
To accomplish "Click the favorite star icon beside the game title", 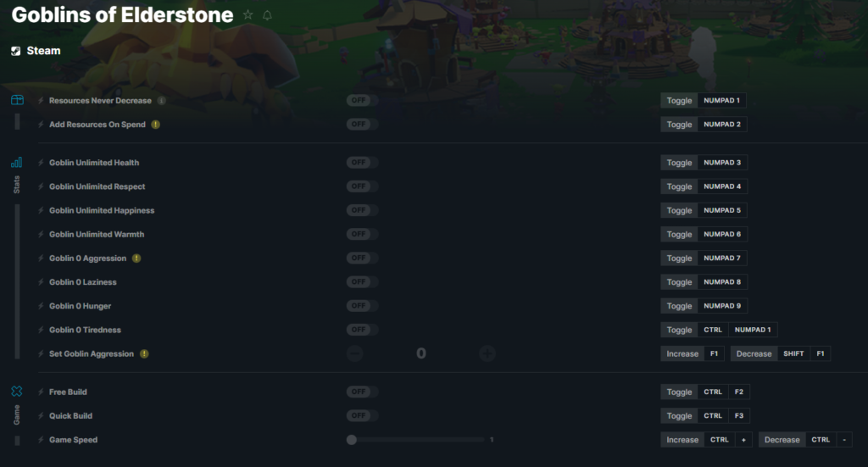I will [x=248, y=15].
